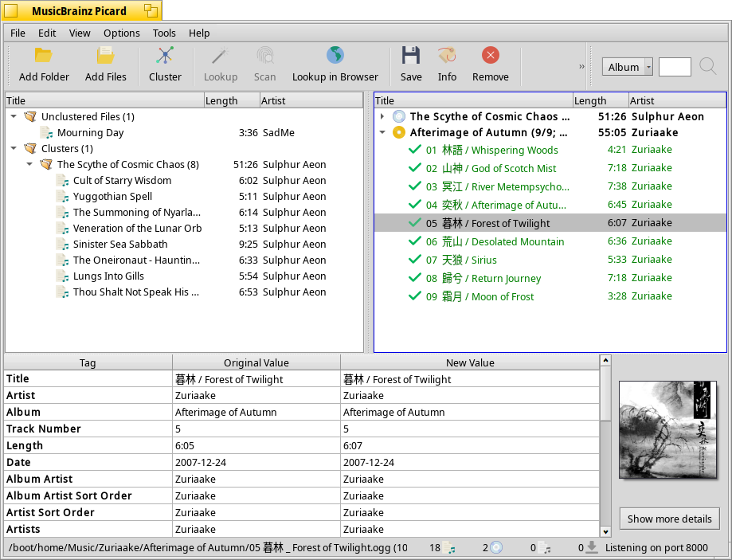Select Thou Shalt Not Speak His track

184,292
